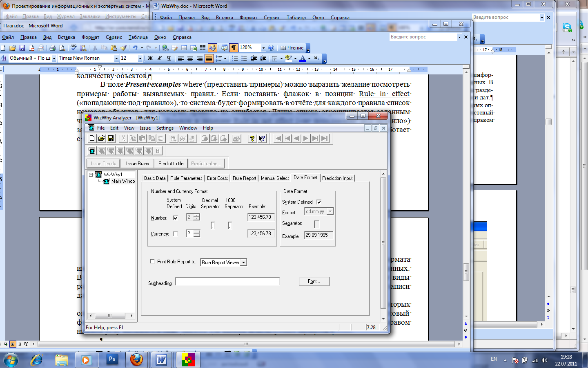This screenshot has width=588, height=368.
Task: Click the printer icon in WizWhy toolbar
Action: pos(236,139)
